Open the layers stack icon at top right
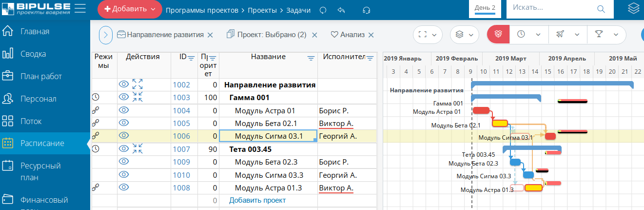 [633, 8]
